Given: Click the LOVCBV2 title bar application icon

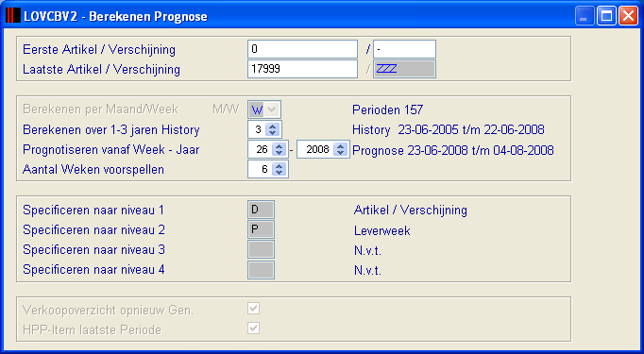Looking at the screenshot, I should [x=13, y=16].
